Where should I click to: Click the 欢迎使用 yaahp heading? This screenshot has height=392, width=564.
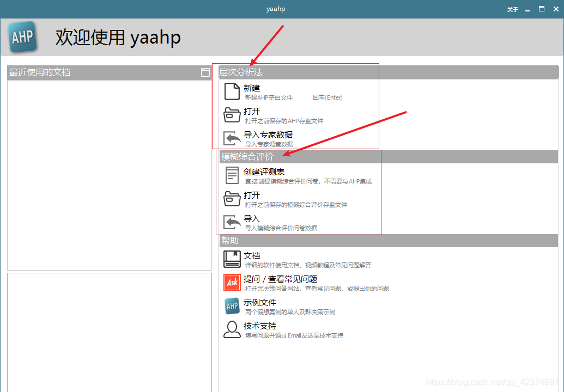118,38
